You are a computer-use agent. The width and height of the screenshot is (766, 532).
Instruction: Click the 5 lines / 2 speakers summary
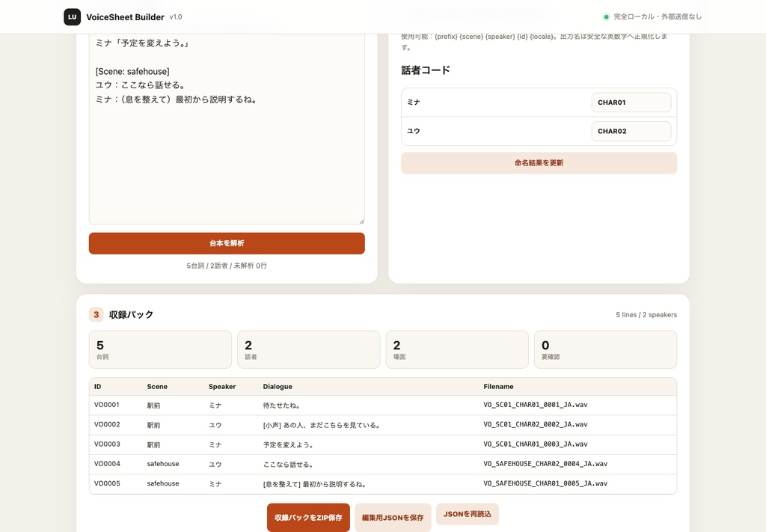(x=646, y=315)
